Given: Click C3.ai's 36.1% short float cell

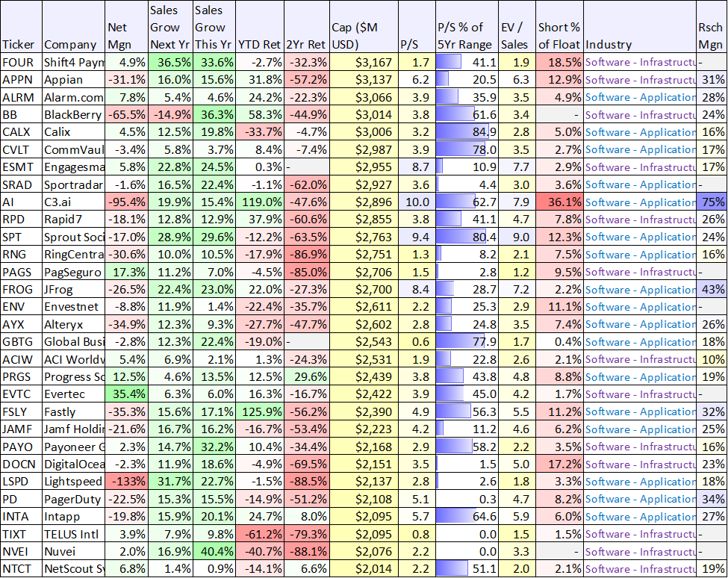Looking at the screenshot, I should point(559,202).
